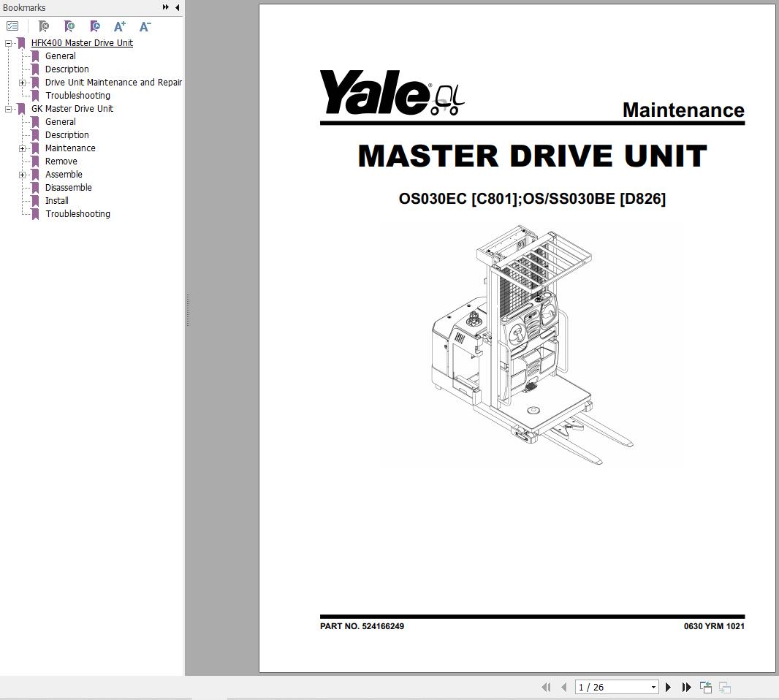Screen dimensions: 779x700
Task: Expand the Assemble bookmark node
Action: tap(23, 175)
